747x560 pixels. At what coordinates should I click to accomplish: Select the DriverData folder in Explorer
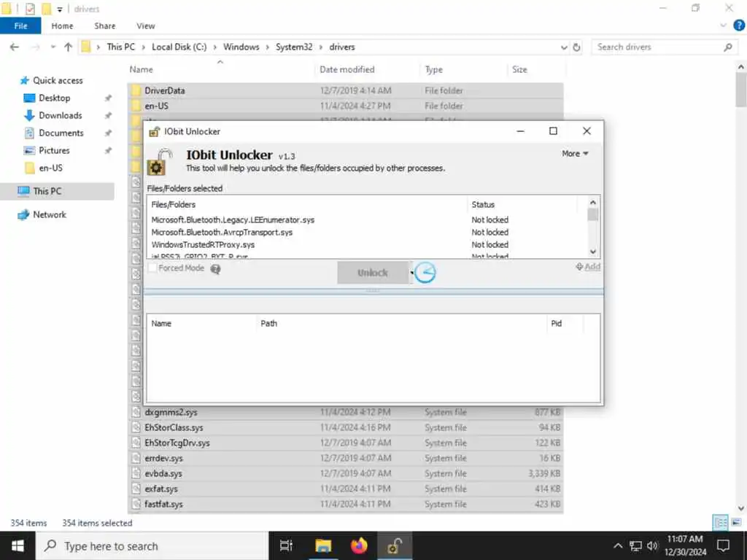(164, 90)
